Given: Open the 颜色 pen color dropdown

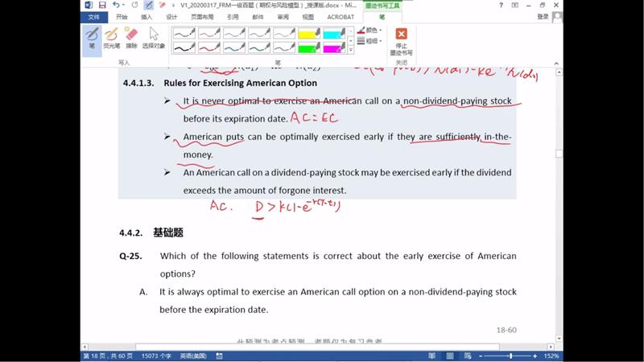Looking at the screenshot, I should 370,30.
